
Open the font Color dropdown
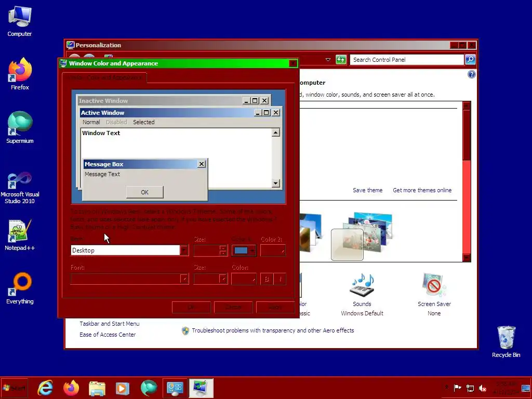[x=244, y=279]
